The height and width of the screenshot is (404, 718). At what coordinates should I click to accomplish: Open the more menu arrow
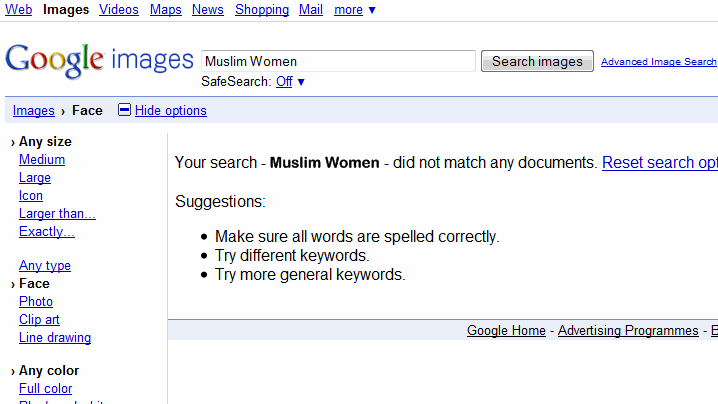click(372, 10)
